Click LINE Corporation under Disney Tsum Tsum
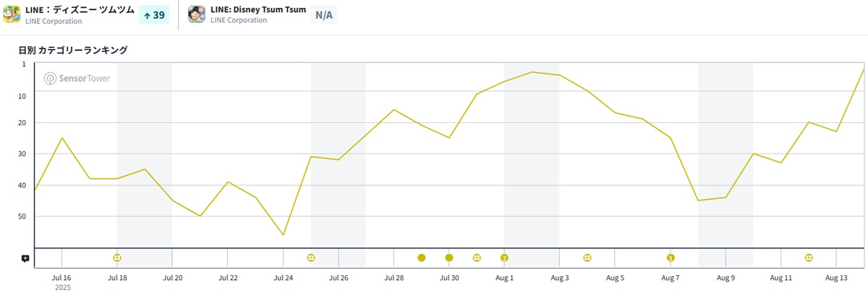Screen dimensions: 868x291 tap(239, 20)
